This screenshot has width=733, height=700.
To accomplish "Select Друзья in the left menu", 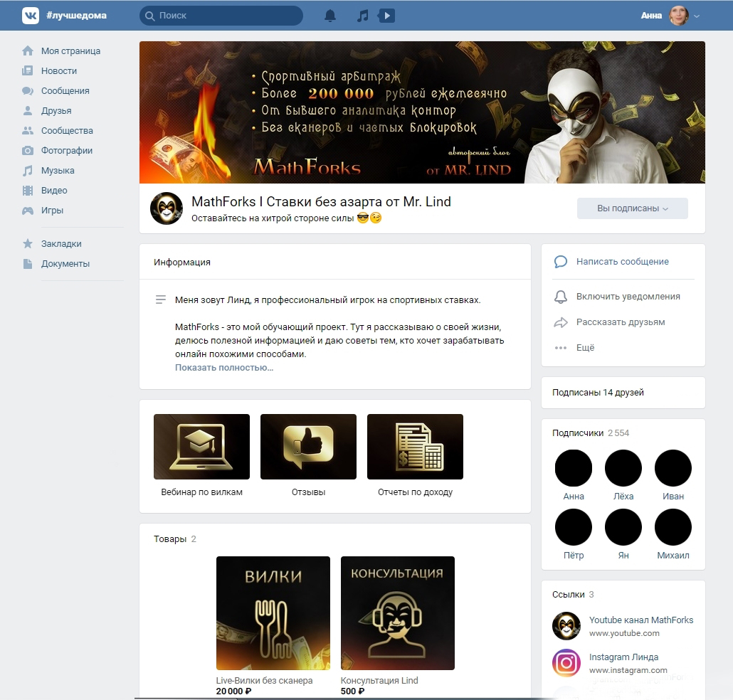I will point(56,111).
